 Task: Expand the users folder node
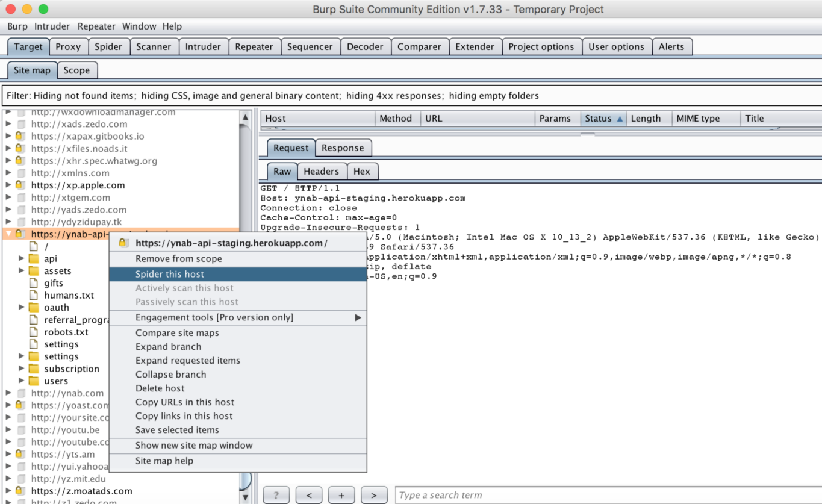pos(22,381)
